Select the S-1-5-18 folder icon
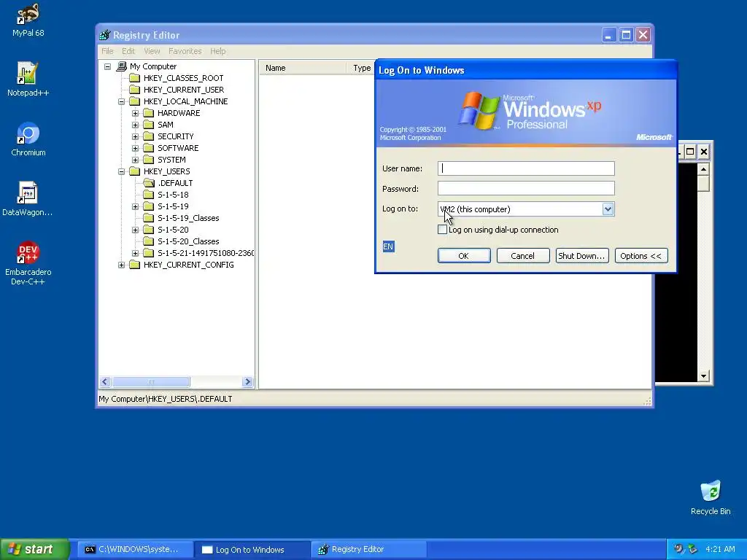The width and height of the screenshot is (747, 560). click(149, 194)
